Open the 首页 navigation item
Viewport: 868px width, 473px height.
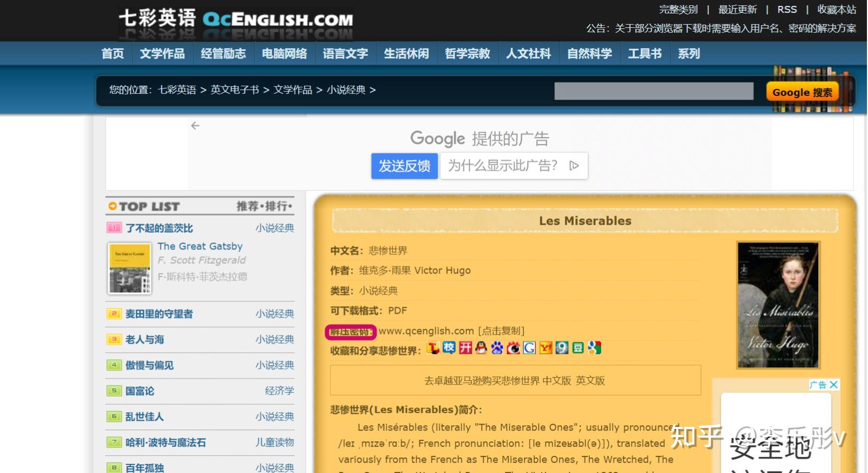[113, 54]
